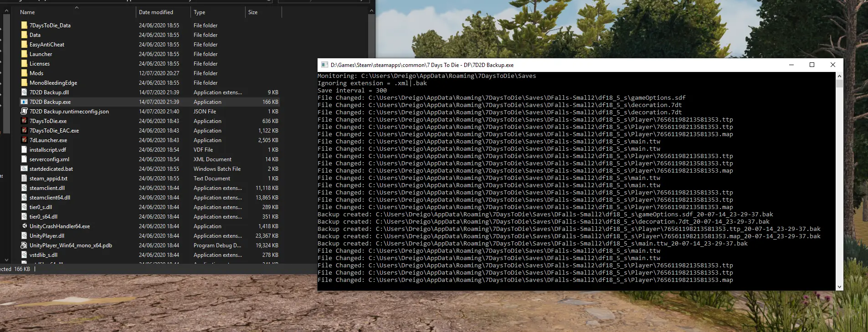Click Backup created main.ttw line

pos(532,244)
